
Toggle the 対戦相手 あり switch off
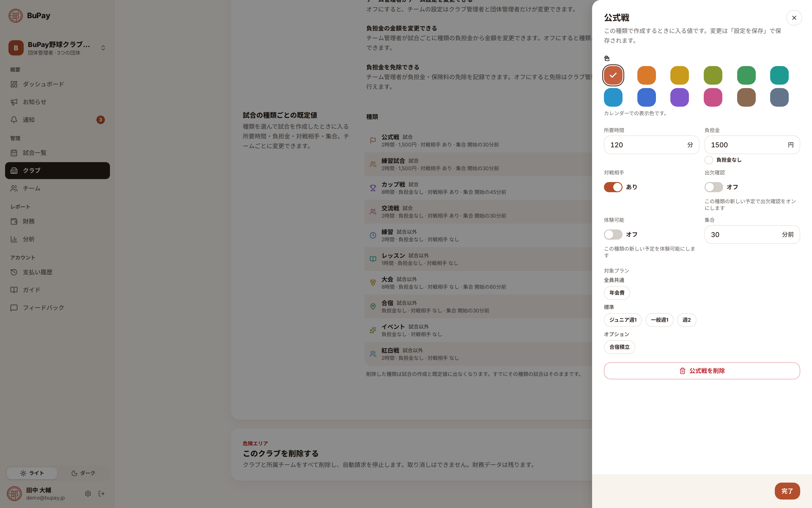tap(613, 187)
